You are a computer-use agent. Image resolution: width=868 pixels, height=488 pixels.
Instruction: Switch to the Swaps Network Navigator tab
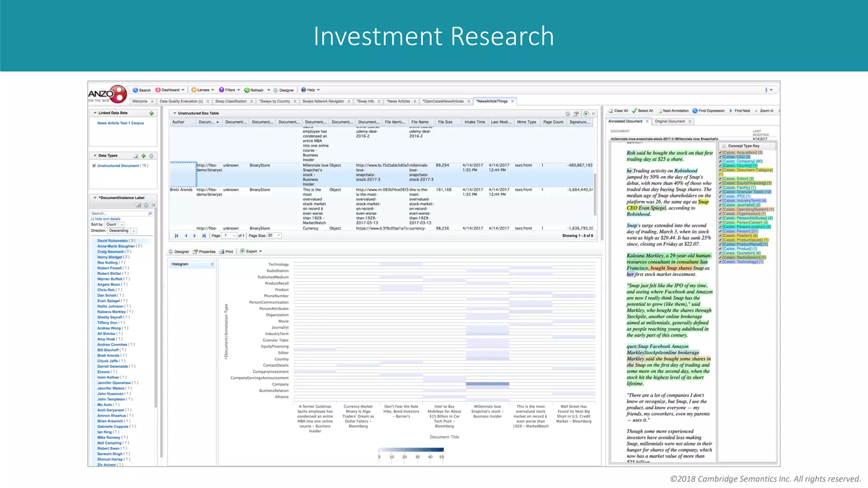pos(323,101)
